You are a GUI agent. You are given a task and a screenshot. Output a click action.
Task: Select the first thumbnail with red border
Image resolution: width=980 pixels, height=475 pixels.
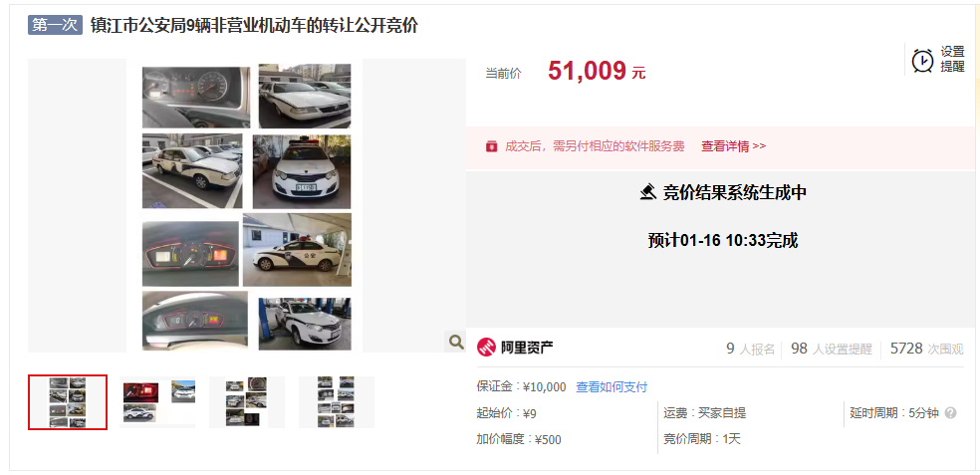coord(68,402)
